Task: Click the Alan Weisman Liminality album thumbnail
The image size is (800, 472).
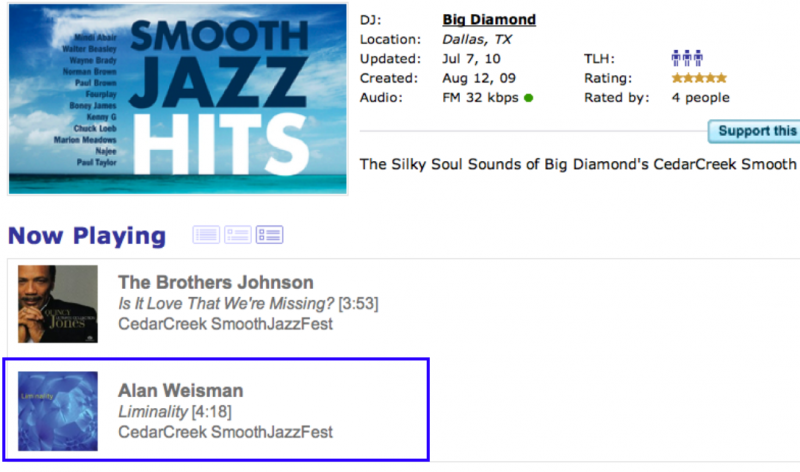Action: [58, 411]
